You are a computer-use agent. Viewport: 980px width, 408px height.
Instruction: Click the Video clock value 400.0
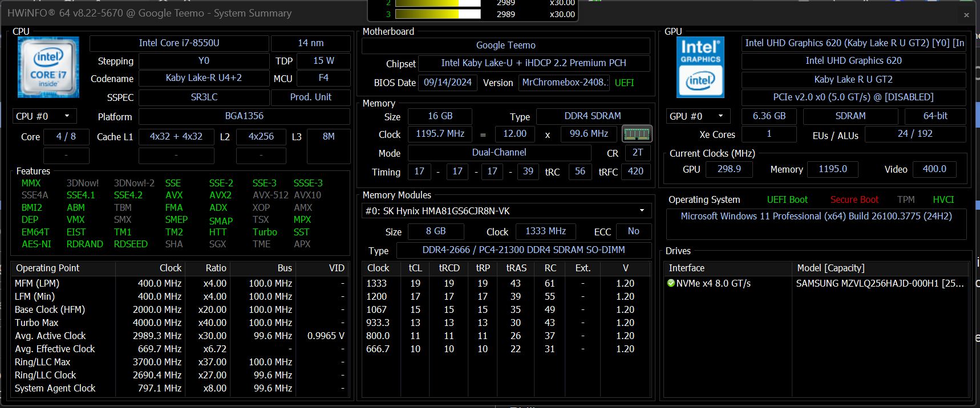click(934, 169)
